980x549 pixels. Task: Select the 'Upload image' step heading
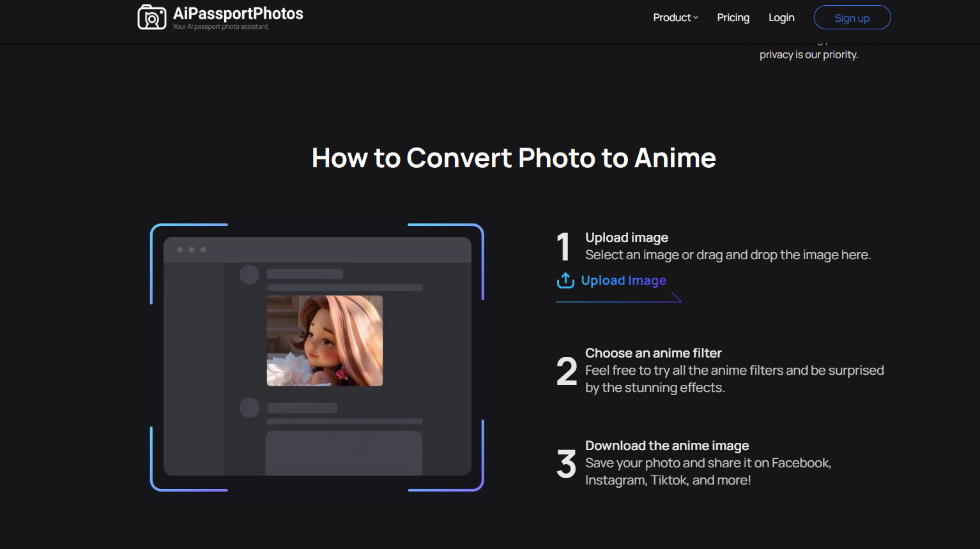pyautogui.click(x=627, y=237)
